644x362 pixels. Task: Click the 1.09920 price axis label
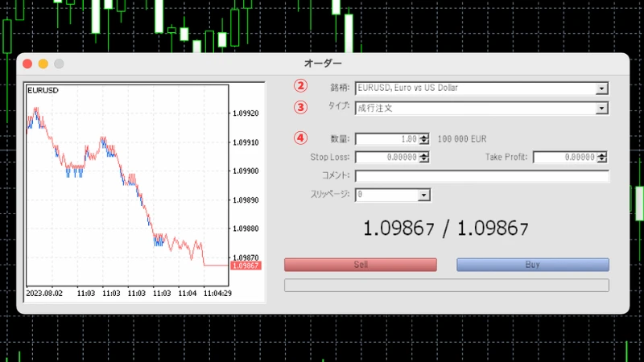click(x=246, y=113)
